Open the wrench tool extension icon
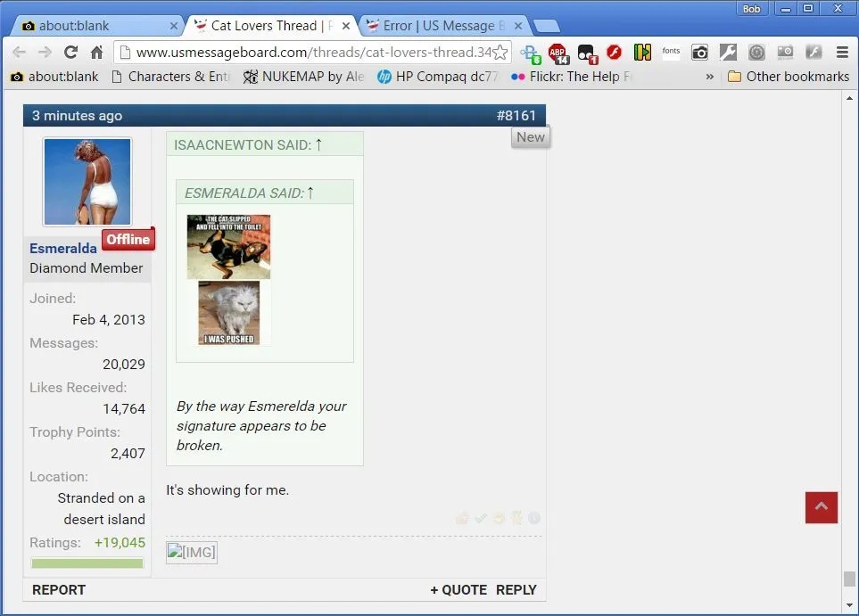The width and height of the screenshot is (859, 616). 728,53
